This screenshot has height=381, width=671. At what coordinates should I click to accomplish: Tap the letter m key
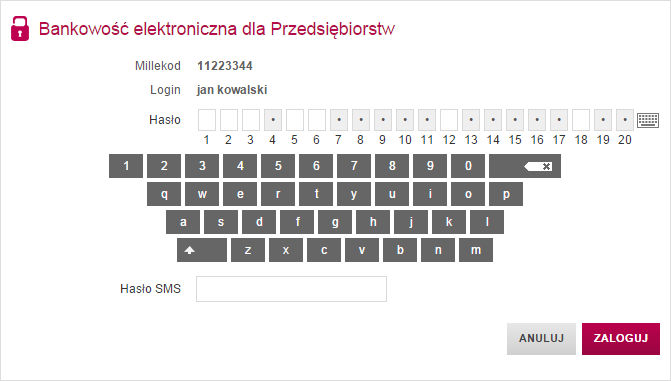(476, 250)
